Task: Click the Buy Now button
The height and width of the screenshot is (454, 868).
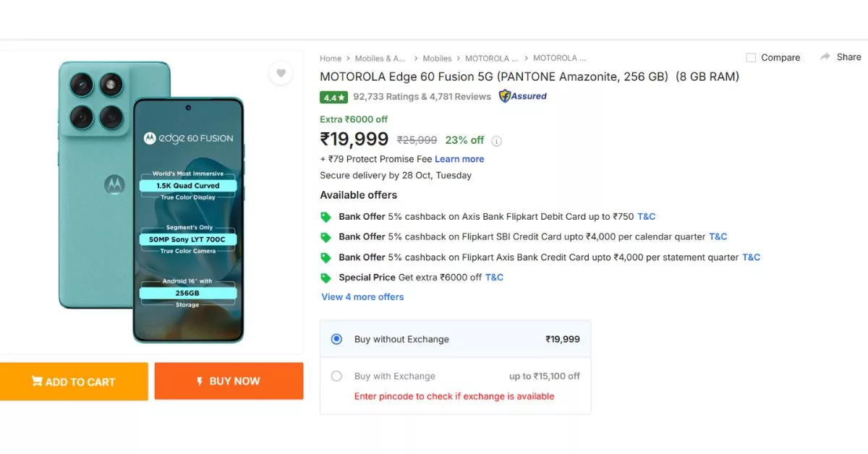Action: point(229,381)
